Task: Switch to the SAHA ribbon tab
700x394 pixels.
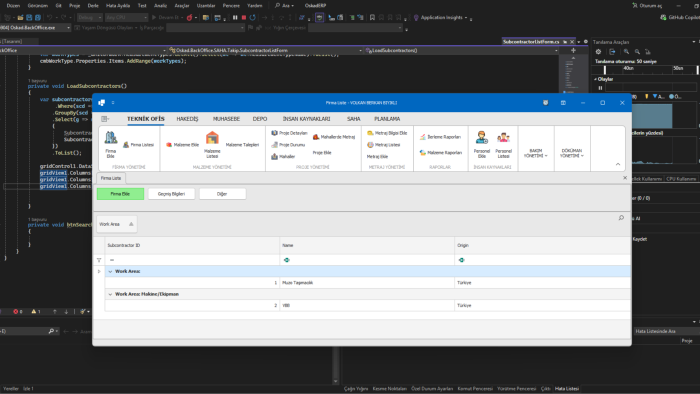Action: (x=354, y=119)
